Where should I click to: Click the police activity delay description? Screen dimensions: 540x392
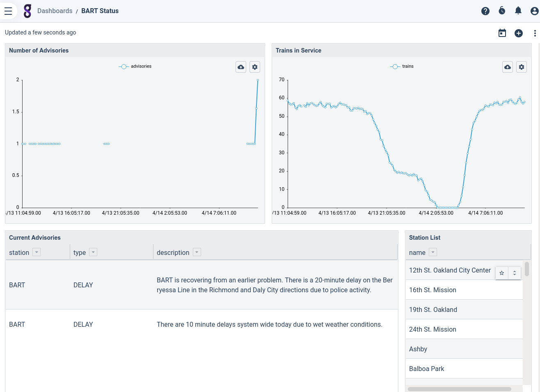pyautogui.click(x=275, y=285)
